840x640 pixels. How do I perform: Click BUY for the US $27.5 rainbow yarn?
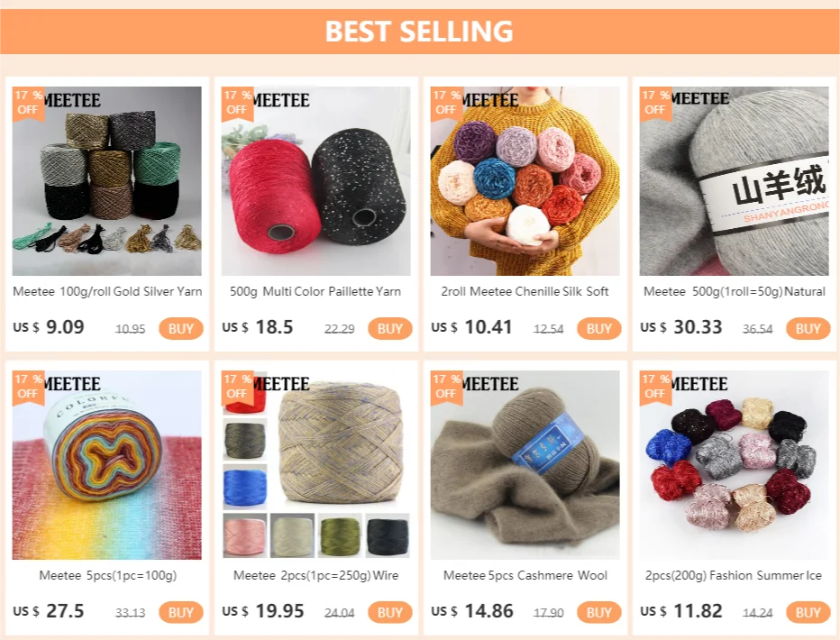coord(181,613)
